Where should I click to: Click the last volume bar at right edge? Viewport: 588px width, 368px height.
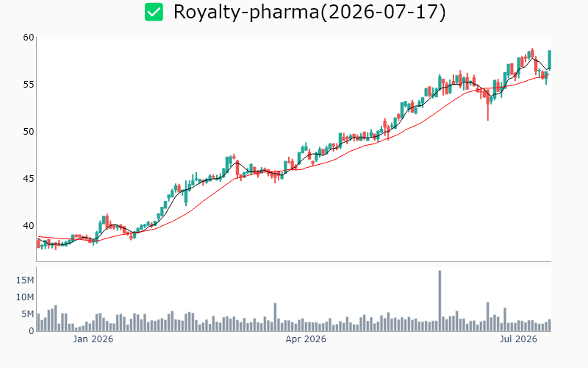(x=549, y=325)
